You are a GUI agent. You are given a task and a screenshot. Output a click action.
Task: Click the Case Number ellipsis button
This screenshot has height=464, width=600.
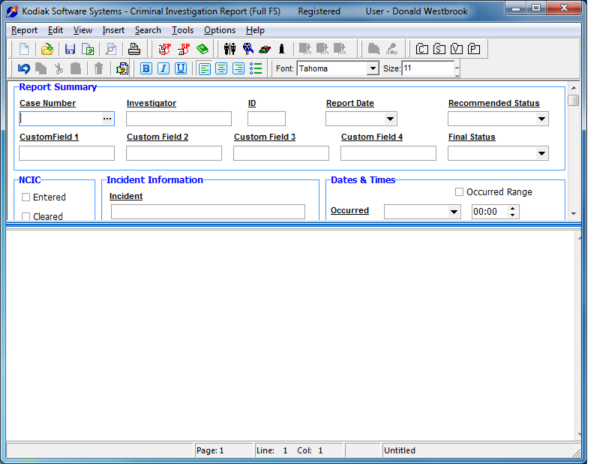tap(107, 119)
